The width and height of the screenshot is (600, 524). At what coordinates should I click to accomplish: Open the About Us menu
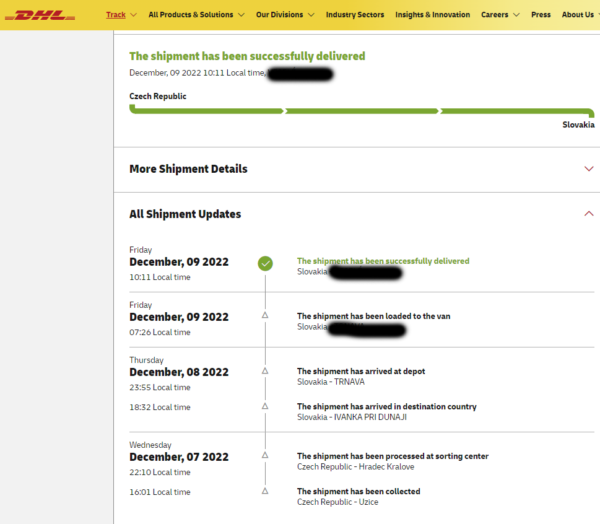[579, 15]
